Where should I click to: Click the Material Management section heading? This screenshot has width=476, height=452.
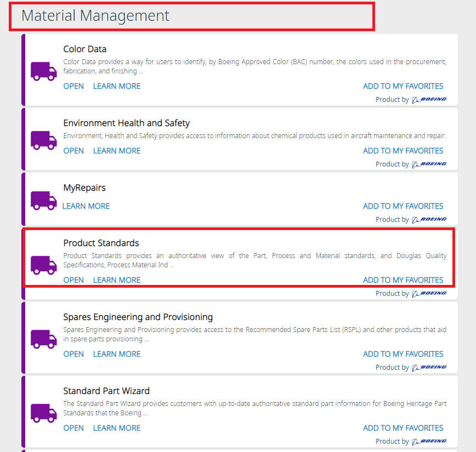[95, 16]
